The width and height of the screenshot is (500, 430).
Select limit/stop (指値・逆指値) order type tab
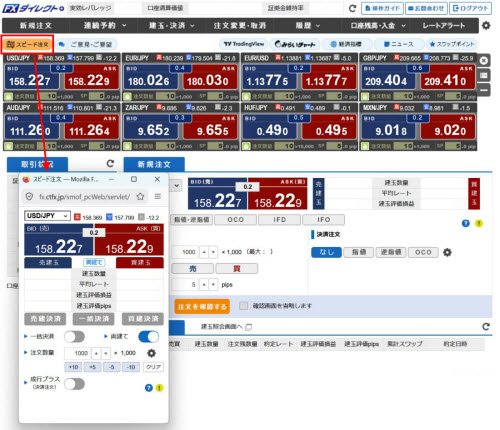pyautogui.click(x=192, y=220)
